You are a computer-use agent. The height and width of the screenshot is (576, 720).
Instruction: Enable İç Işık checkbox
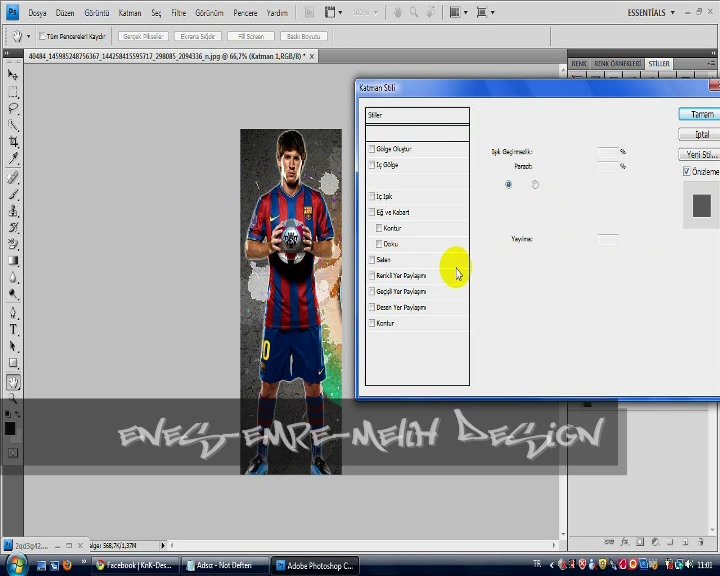point(371,196)
